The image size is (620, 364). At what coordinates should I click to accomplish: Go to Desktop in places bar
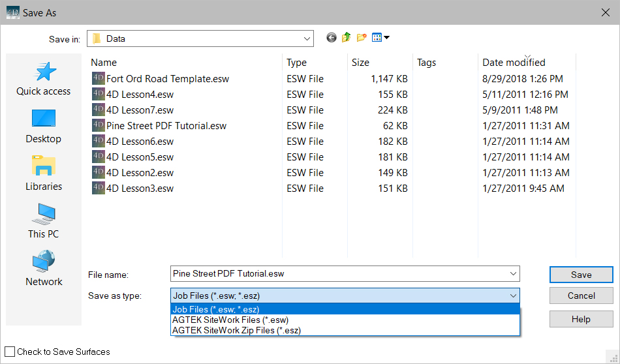point(44,127)
